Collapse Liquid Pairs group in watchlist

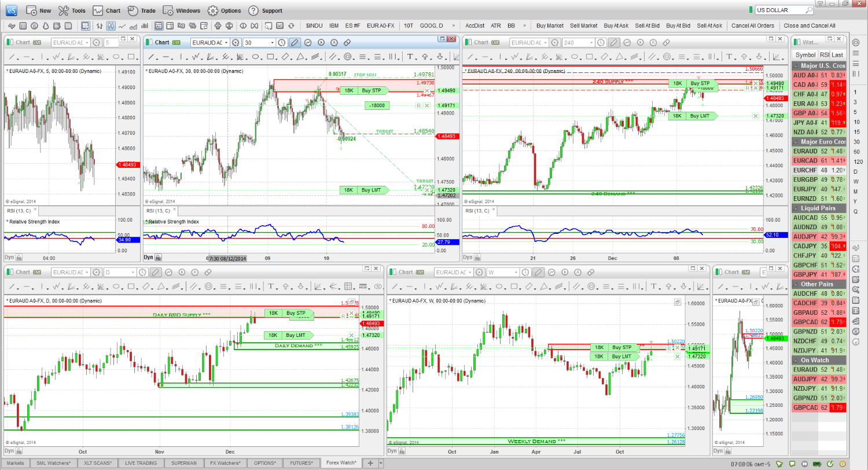coord(796,207)
